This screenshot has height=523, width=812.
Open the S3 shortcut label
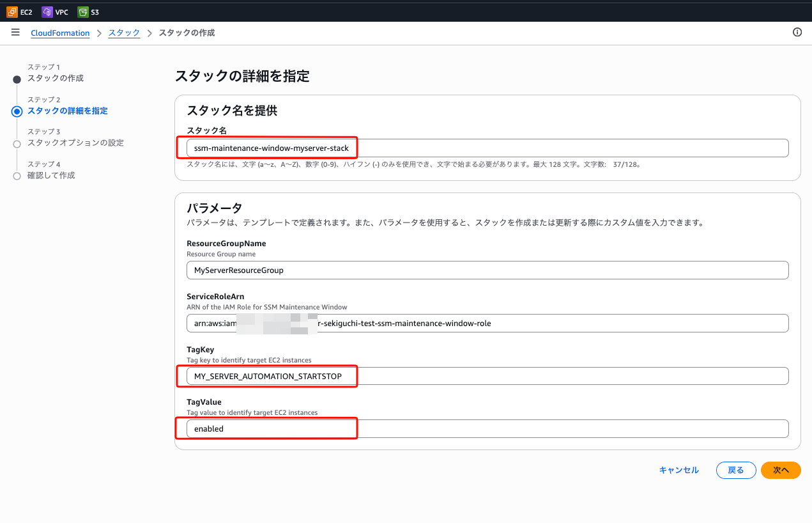[x=95, y=12]
